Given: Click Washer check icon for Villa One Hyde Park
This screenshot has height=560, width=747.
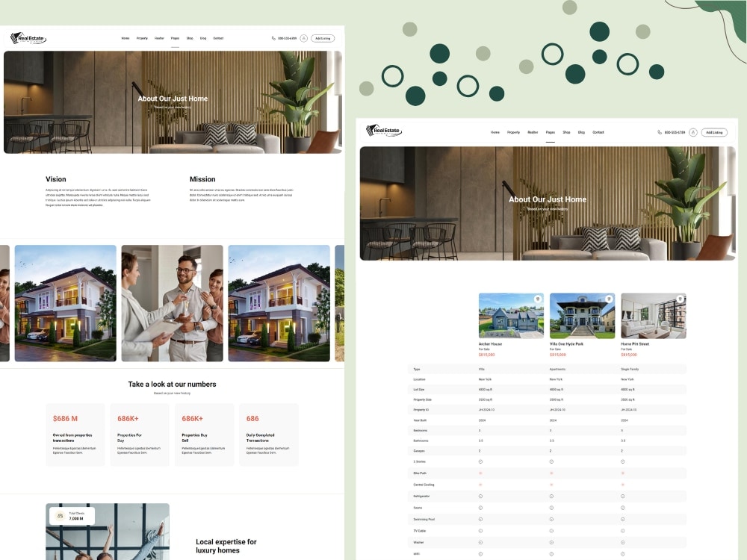Looking at the screenshot, I should tap(551, 542).
